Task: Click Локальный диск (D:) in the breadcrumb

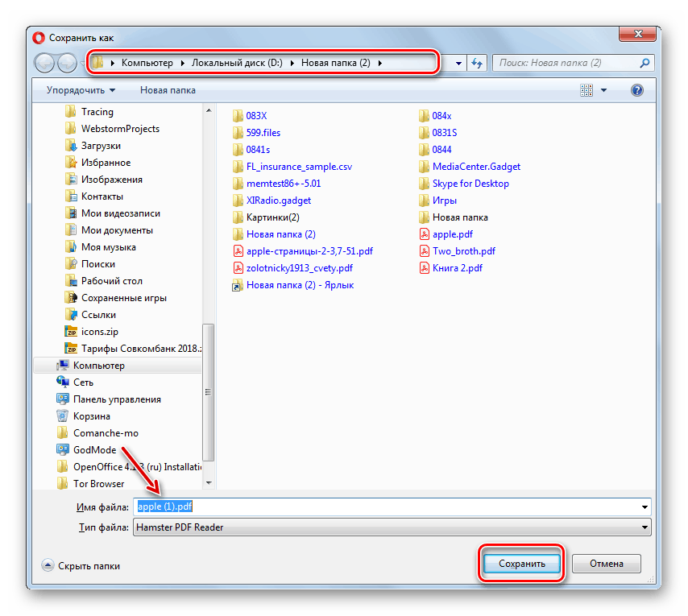Action: [x=237, y=63]
